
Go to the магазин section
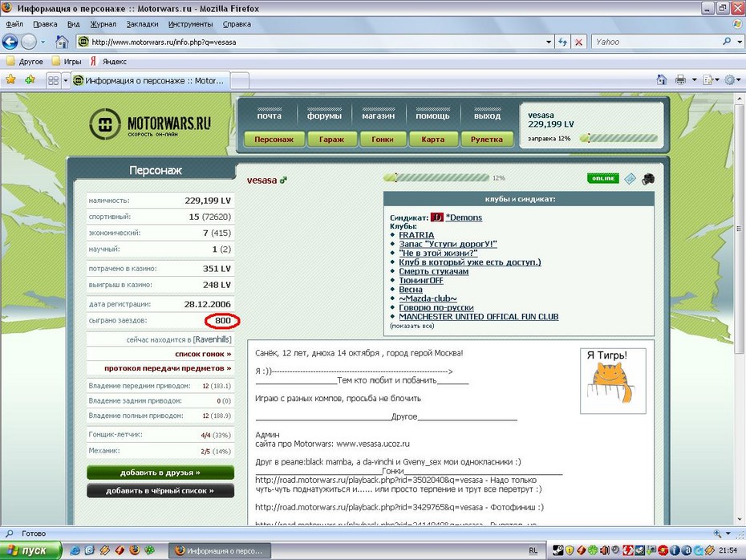(x=379, y=116)
